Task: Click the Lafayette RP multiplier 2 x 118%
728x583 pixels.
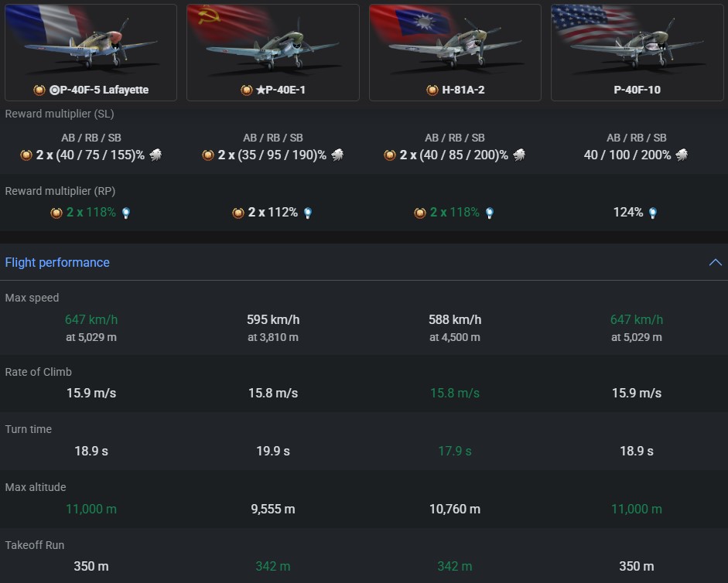Action: click(x=91, y=212)
